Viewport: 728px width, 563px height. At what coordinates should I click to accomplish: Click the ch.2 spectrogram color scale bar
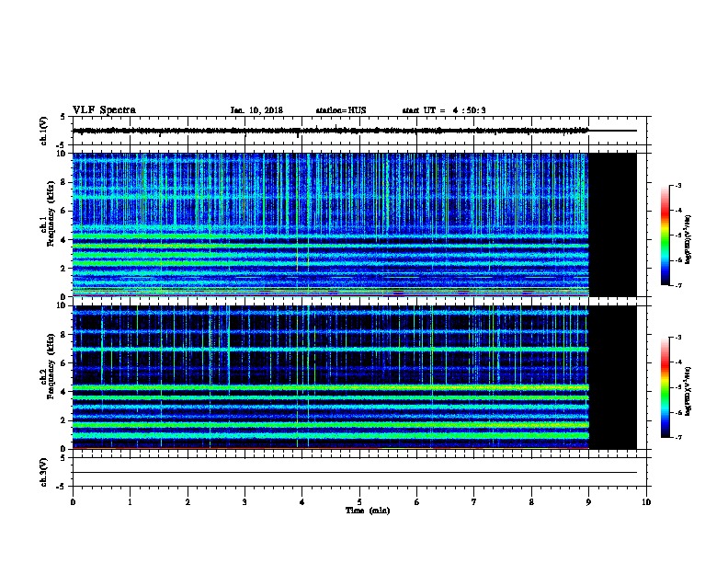[665, 387]
